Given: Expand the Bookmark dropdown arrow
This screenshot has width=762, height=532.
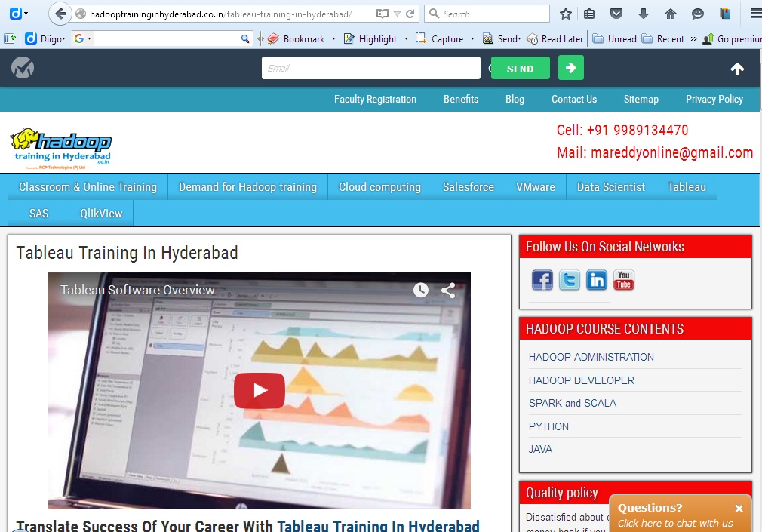Looking at the screenshot, I should (x=333, y=39).
